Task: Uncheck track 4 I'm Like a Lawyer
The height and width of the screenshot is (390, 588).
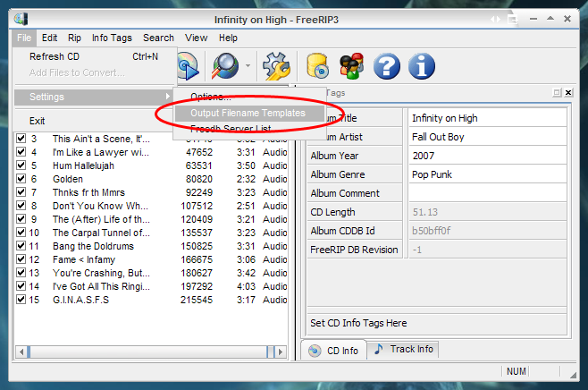Action: [x=21, y=152]
